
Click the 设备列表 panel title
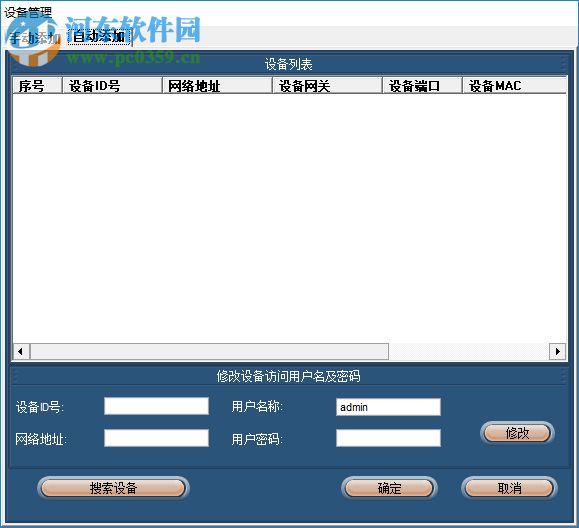[288, 64]
